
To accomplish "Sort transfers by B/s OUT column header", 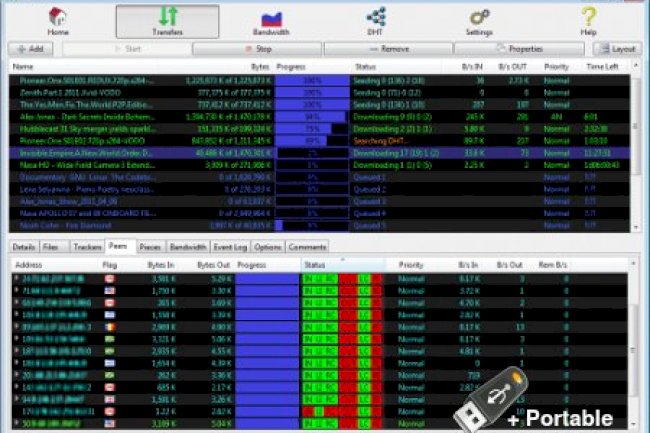I will [512, 67].
